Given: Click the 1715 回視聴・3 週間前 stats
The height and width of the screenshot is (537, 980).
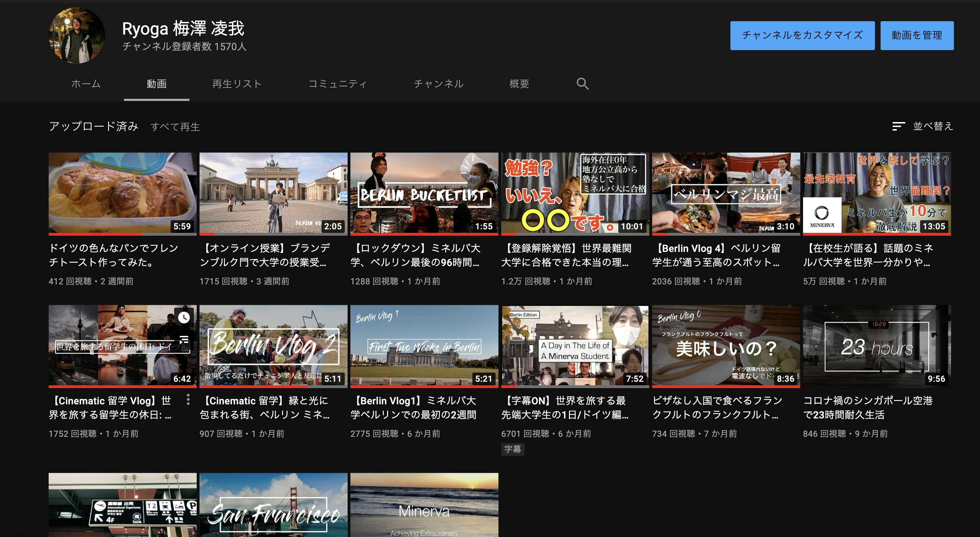Looking at the screenshot, I should [244, 281].
